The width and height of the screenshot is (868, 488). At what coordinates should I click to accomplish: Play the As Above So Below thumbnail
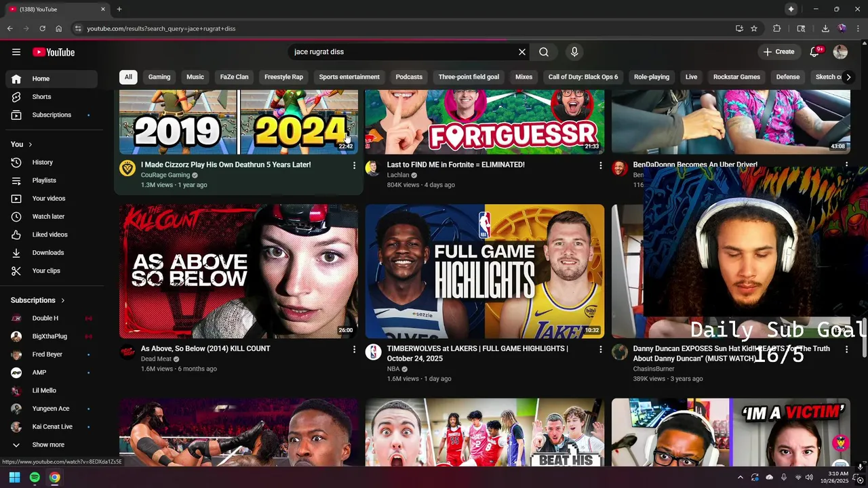click(x=239, y=271)
